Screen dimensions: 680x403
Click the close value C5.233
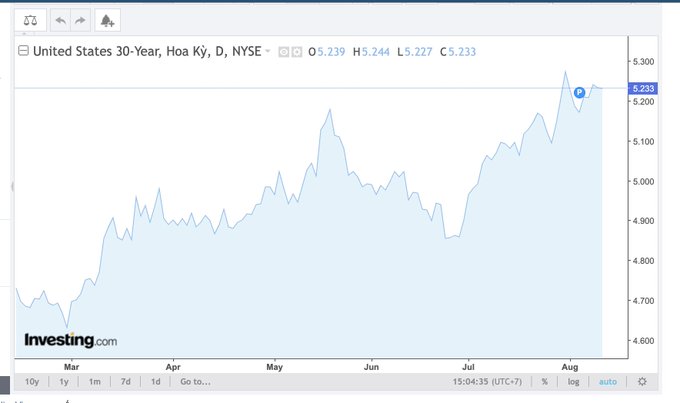(458, 52)
